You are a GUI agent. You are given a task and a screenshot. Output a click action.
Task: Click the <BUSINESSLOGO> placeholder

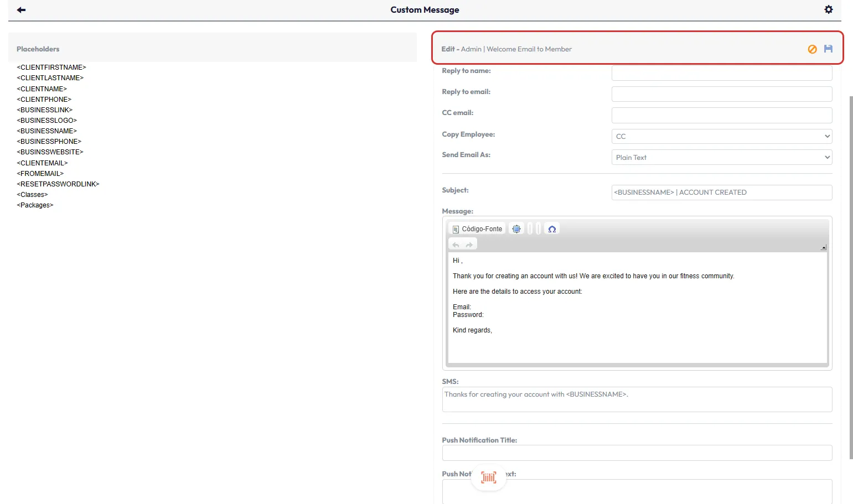coord(47,121)
